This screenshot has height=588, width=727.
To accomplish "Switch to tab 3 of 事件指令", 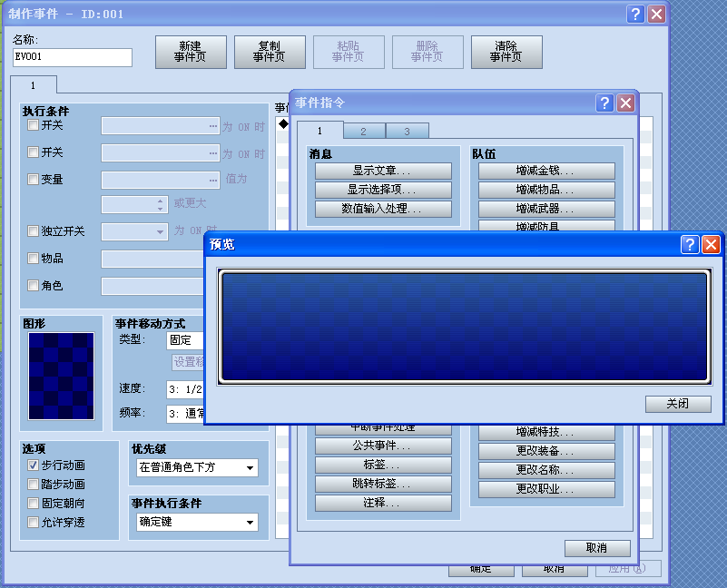I will [x=408, y=132].
